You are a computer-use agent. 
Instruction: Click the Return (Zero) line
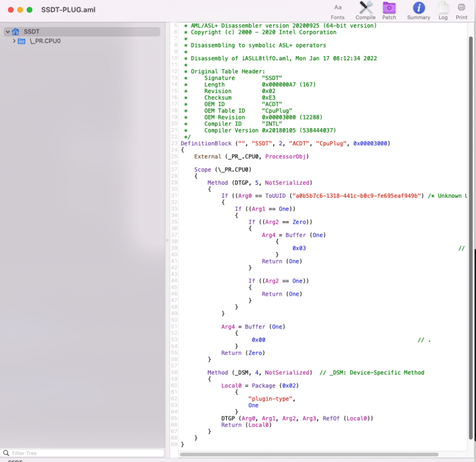pyautogui.click(x=243, y=353)
